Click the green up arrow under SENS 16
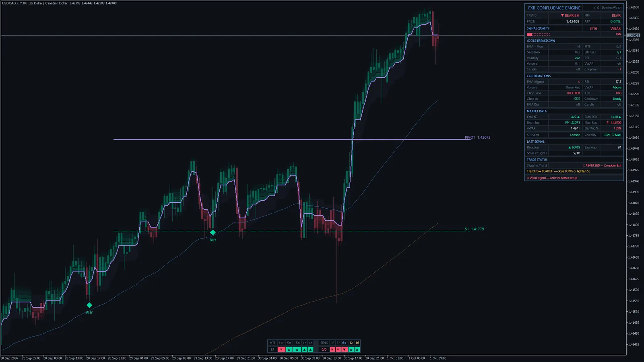Image resolution: width=644 pixels, height=362 pixels. click(357, 350)
